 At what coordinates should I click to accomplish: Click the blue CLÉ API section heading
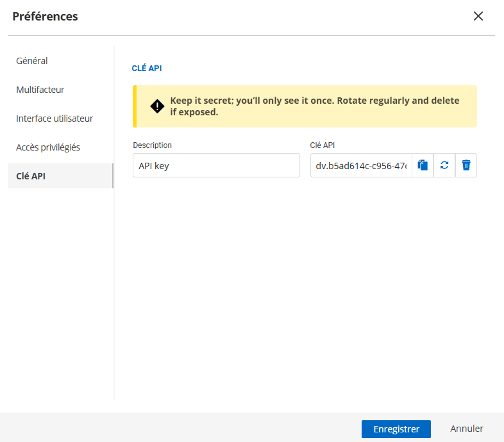click(x=147, y=68)
